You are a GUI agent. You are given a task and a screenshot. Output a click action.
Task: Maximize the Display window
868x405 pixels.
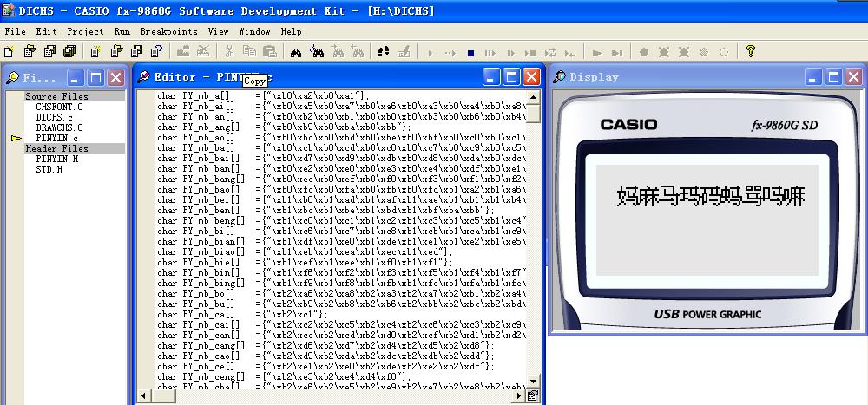[x=833, y=77]
